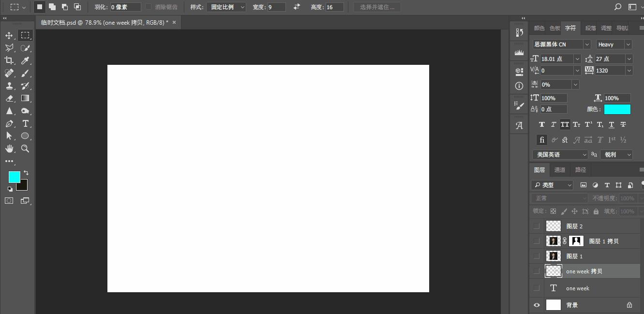Select the Sponge tool
The width and height of the screenshot is (644, 314).
click(25, 111)
